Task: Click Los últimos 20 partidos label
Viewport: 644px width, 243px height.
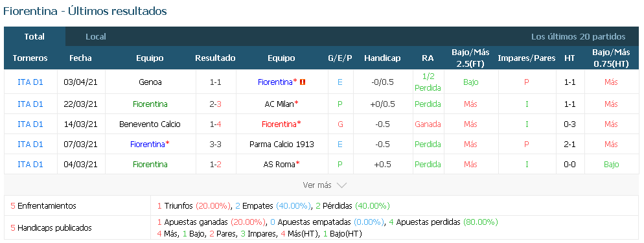Action: pyautogui.click(x=579, y=36)
